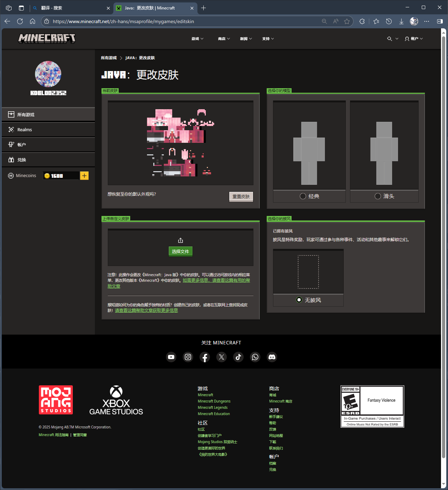
Task: Click the empty cape preview box
Action: (x=308, y=272)
